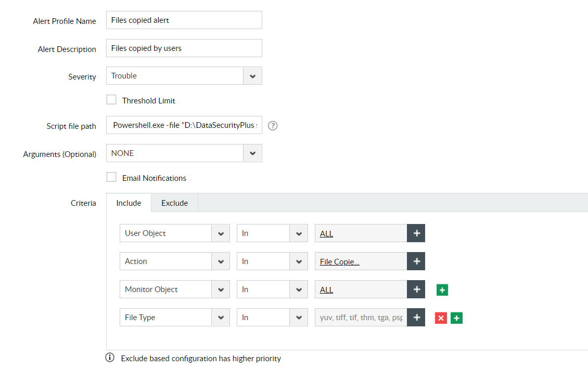
Task: Open the ALL link for User Object
Action: point(326,233)
